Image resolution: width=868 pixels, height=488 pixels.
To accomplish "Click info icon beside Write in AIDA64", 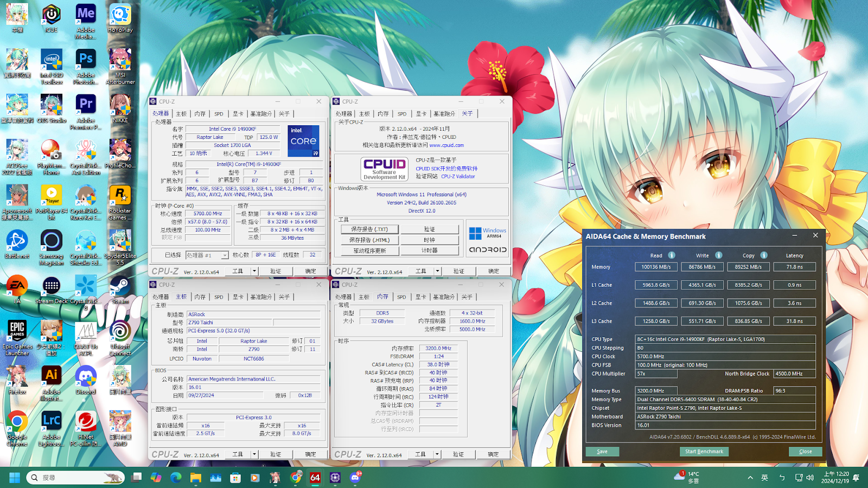I will pos(718,255).
